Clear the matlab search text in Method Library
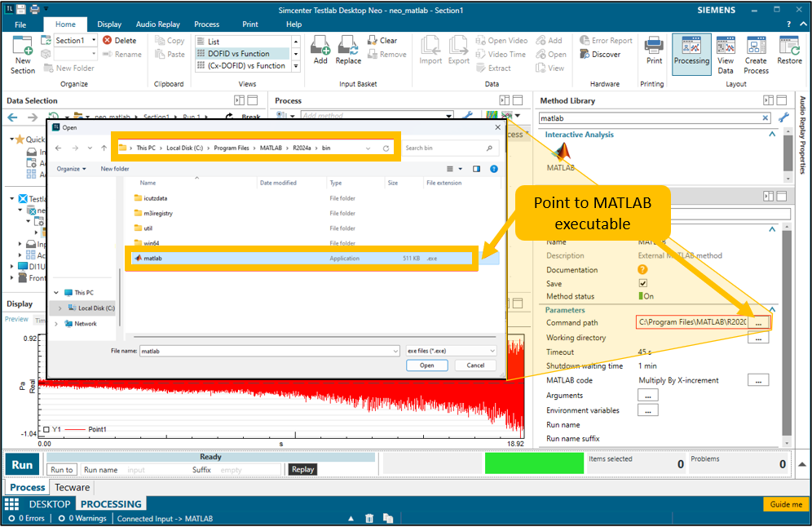The image size is (812, 527). click(765, 118)
